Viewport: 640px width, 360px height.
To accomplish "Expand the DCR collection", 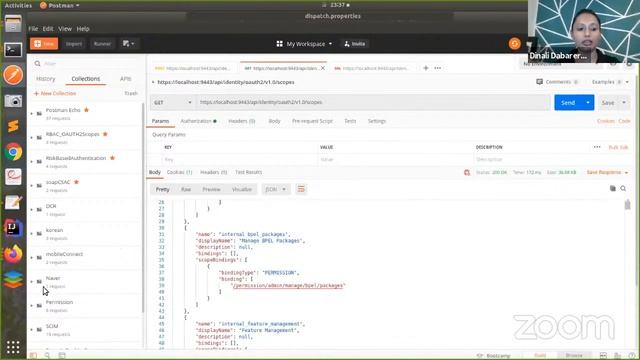I will [x=32, y=209].
